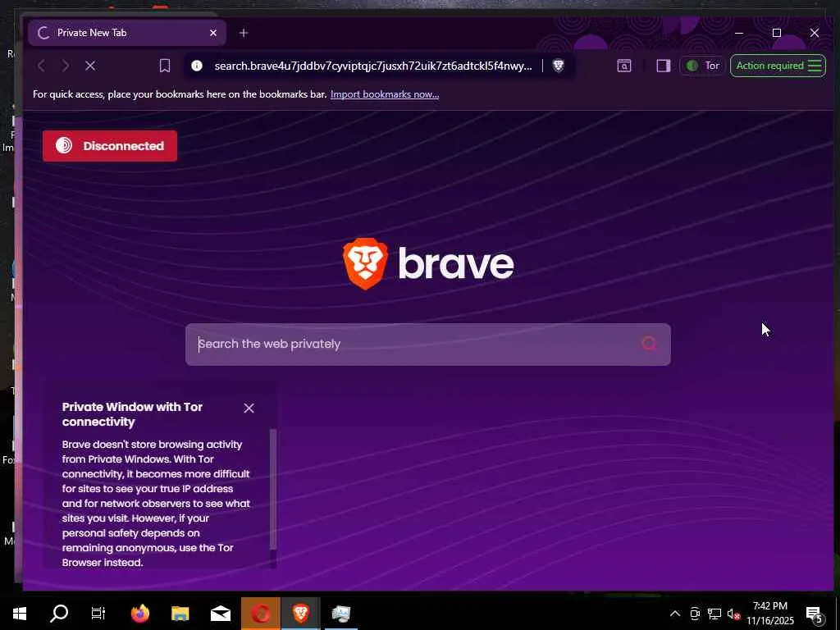The height and width of the screenshot is (630, 840).
Task: Minimize the Brave window
Action: [739, 33]
